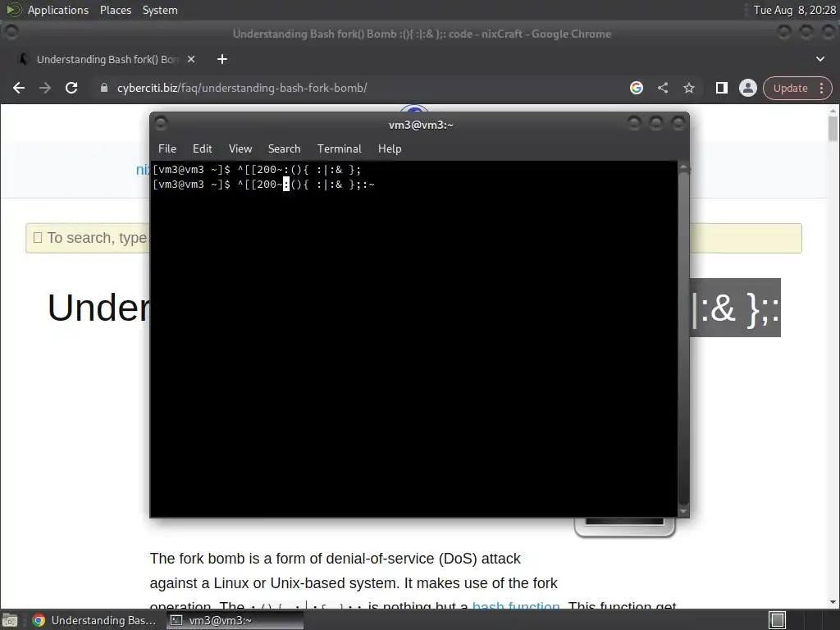The width and height of the screenshot is (840, 630).
Task: Click the terminal cursor on second prompt line
Action: [286, 185]
